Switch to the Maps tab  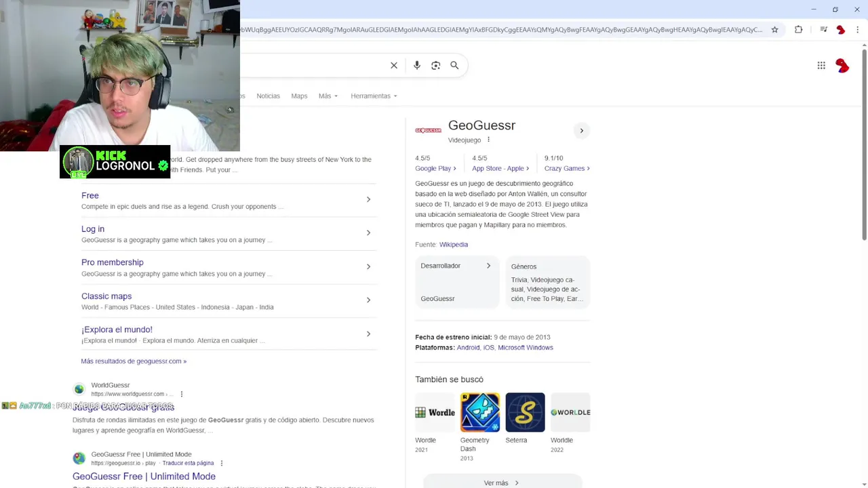tap(299, 96)
